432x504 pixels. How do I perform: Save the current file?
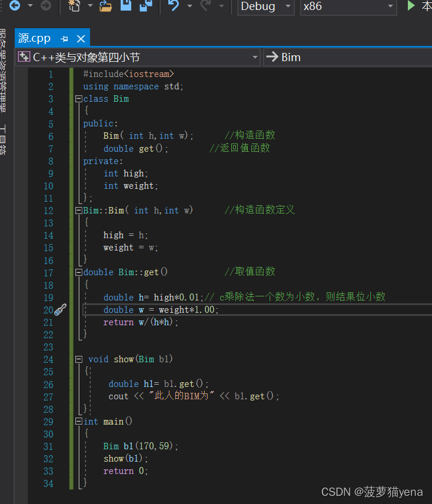(x=126, y=5)
